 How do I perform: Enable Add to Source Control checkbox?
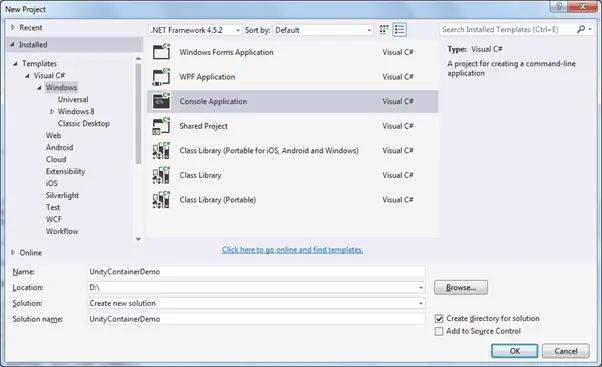pyautogui.click(x=439, y=331)
